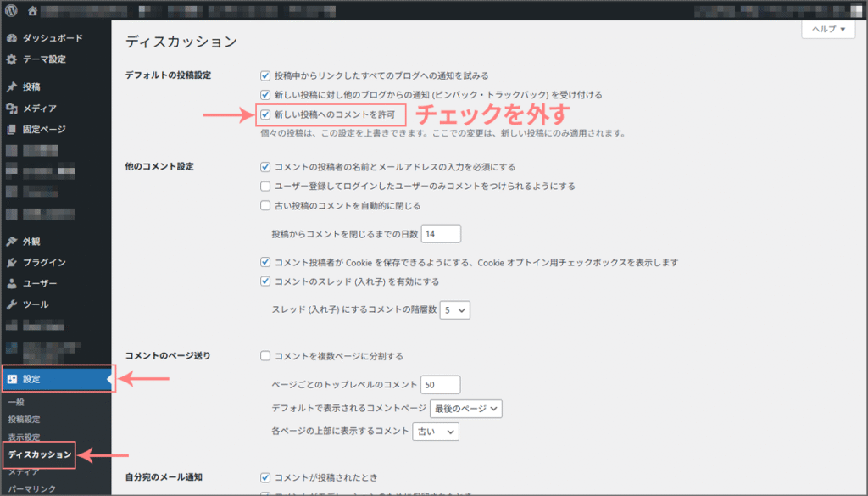Toggle コメントが投稿されたとき checkbox
The width and height of the screenshot is (868, 496).
(x=265, y=477)
